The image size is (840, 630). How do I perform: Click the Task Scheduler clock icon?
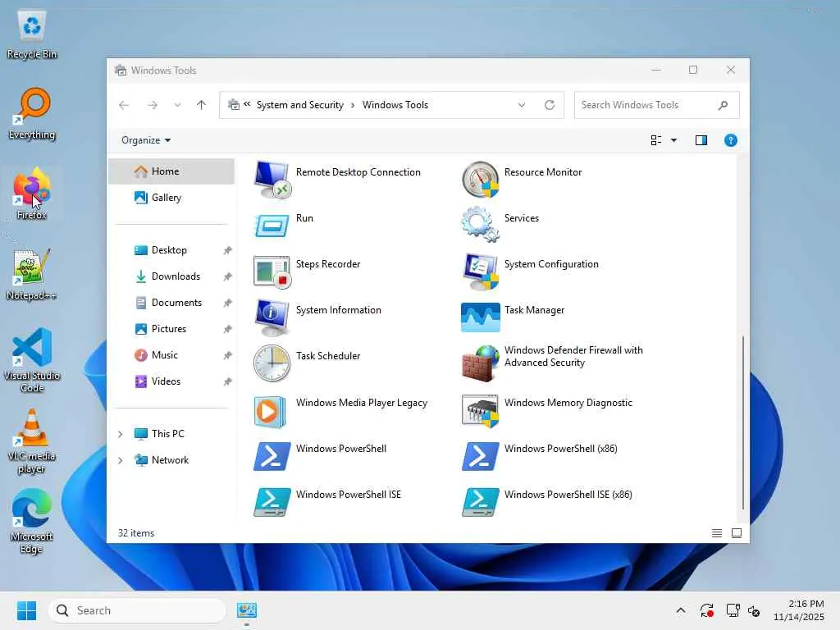pos(272,363)
